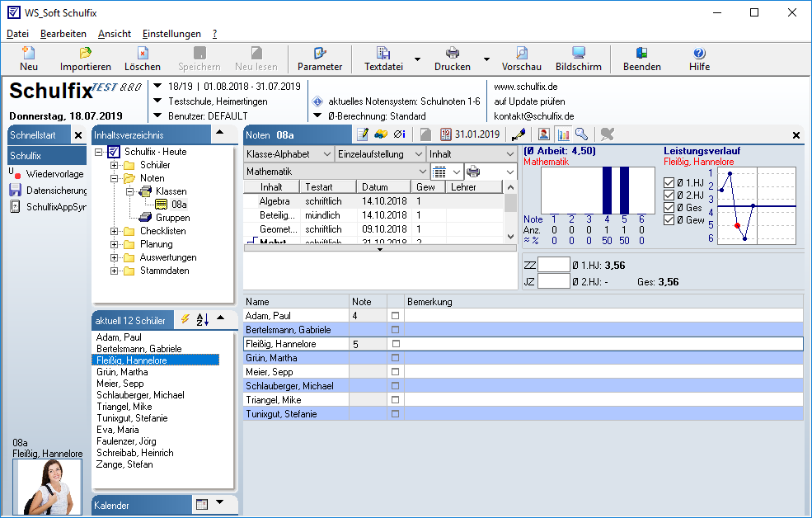The width and height of the screenshot is (812, 518).
Task: Expand the Auswertungen tree folder
Action: click(114, 257)
